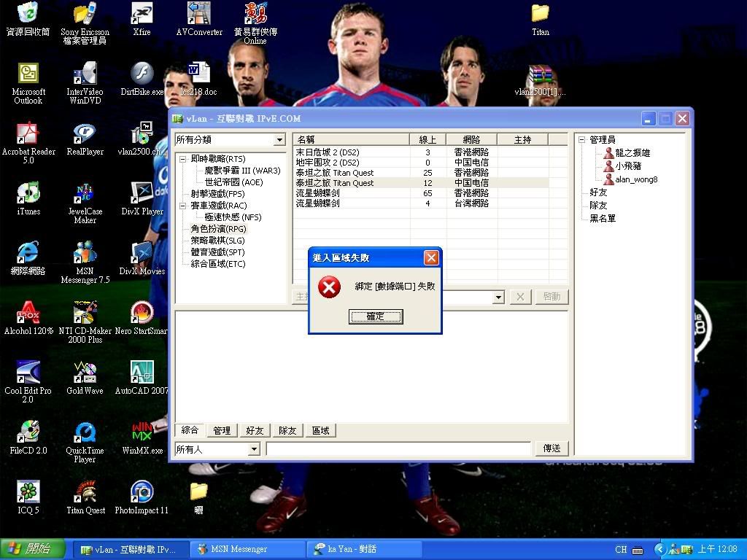Open the Alcohol 120% desktop icon
Viewport: 747px width, 560px height.
28,315
